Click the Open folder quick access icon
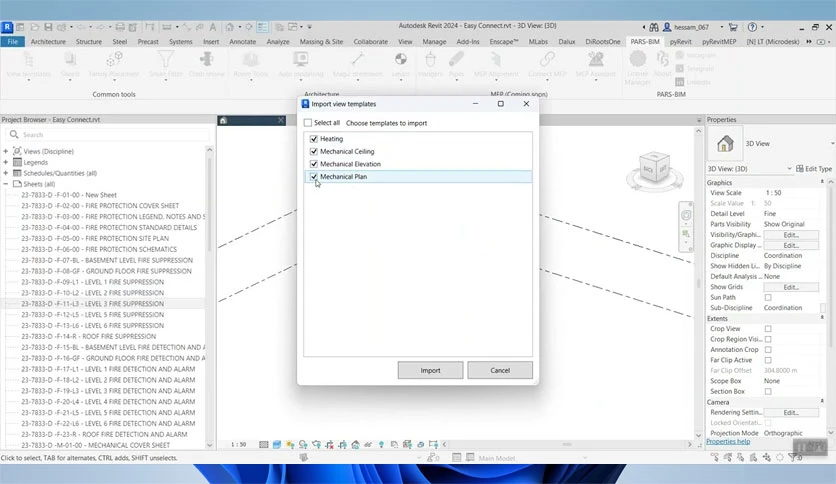Screen dimensions: 836x484 coord(35,27)
